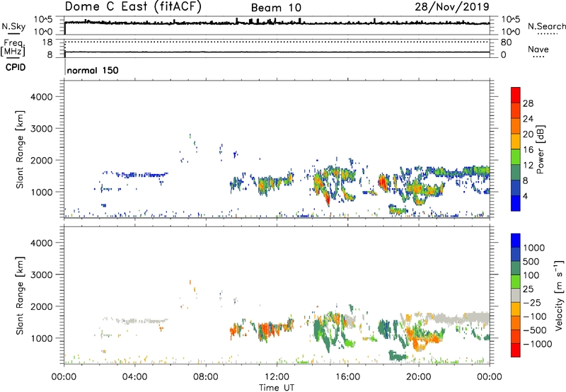
Task: Click the '18' tick on frequency axis
Action: click(47, 42)
